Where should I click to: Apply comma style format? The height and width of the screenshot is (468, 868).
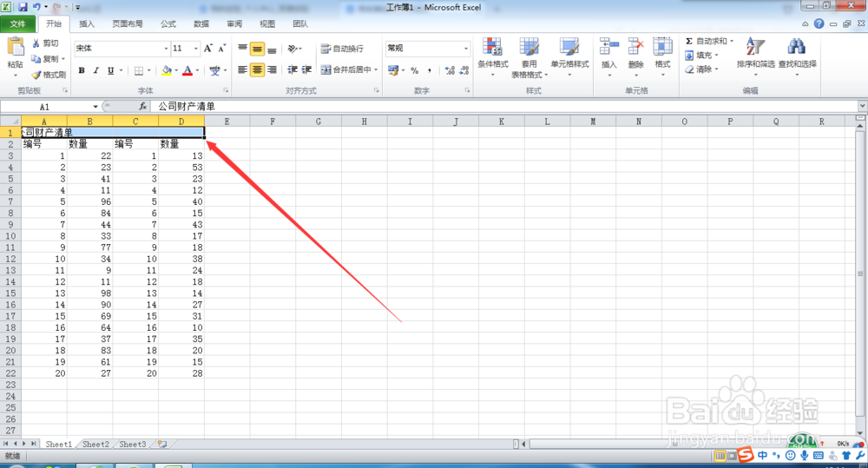click(429, 70)
